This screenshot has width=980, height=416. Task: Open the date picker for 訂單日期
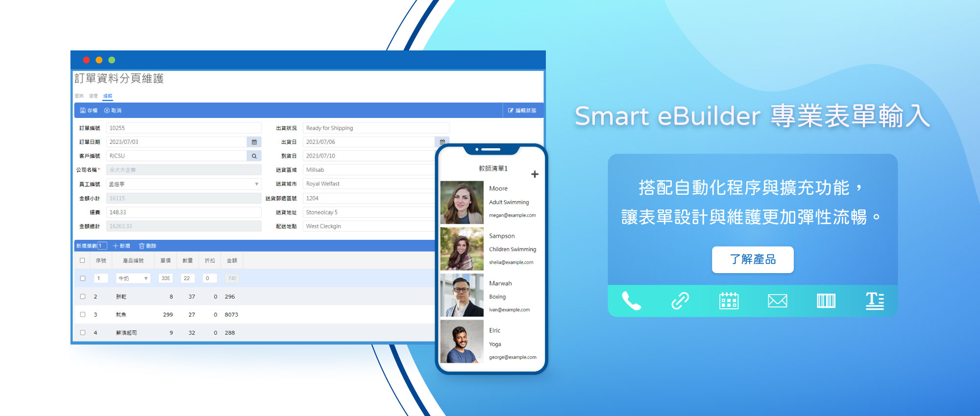[254, 142]
